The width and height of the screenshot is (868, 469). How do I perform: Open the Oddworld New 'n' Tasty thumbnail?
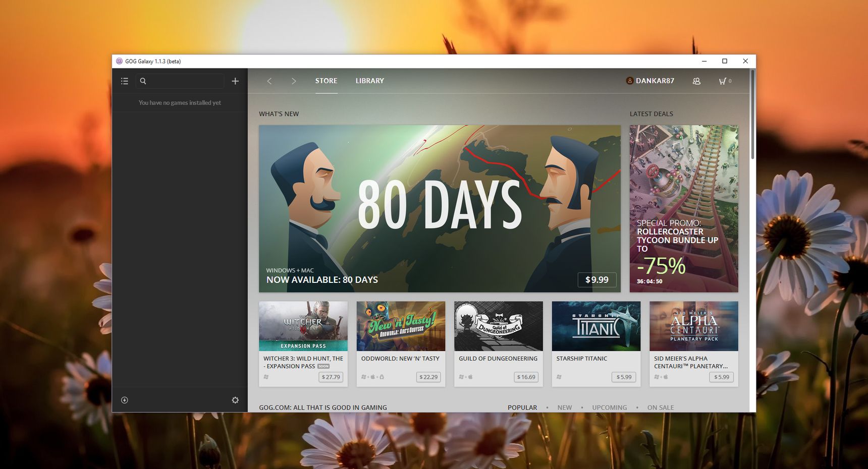tap(401, 326)
